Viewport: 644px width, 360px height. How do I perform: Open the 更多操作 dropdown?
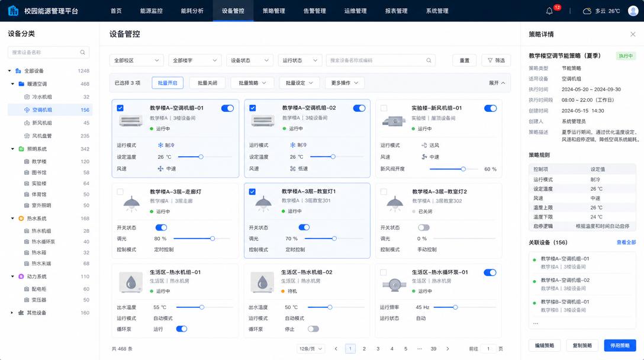(344, 83)
